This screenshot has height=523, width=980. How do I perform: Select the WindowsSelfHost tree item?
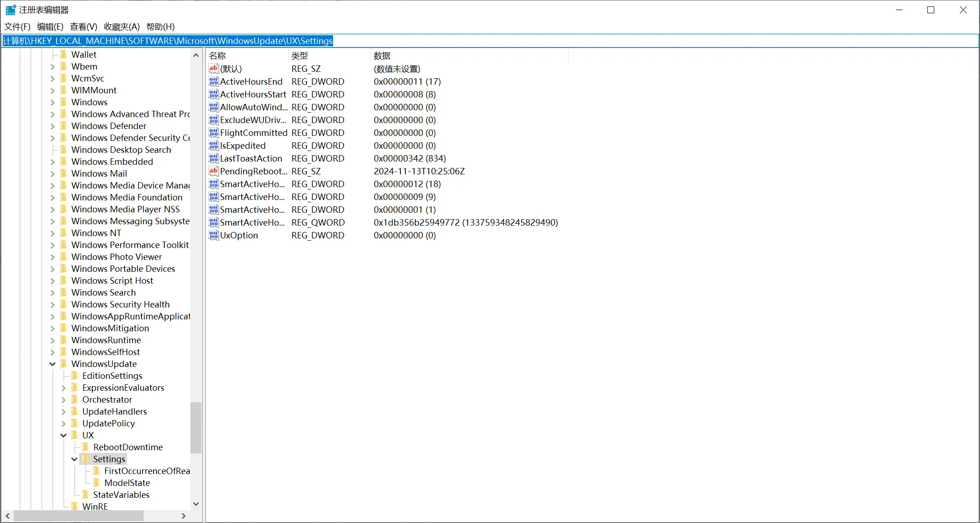105,352
